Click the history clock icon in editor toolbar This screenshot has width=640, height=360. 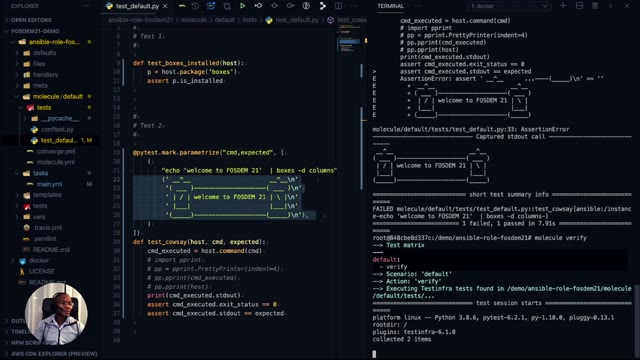pyautogui.click(x=195, y=6)
